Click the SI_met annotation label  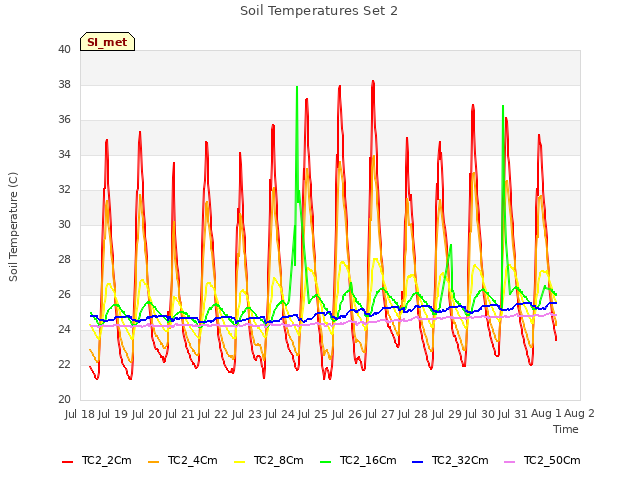[107, 42]
